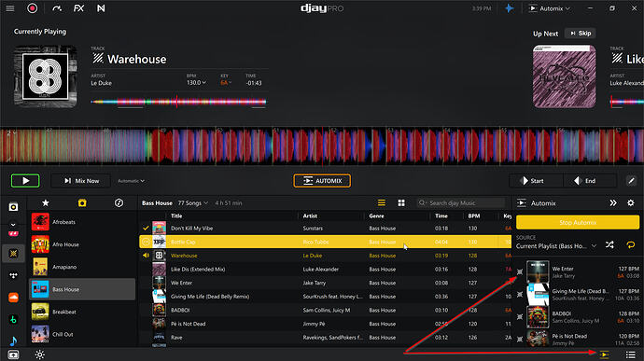The image size is (644, 361).
Task: Start recording with the red record button
Action: click(x=32, y=8)
